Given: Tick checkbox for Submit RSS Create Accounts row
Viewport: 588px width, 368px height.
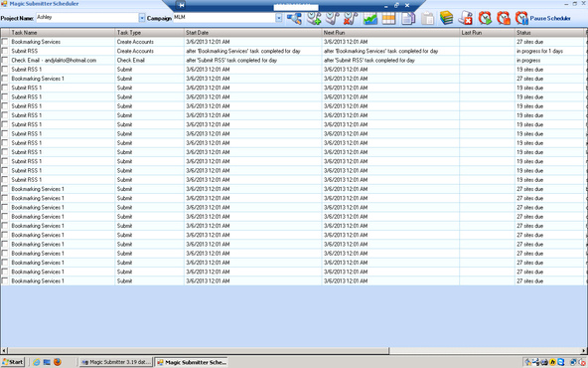Looking at the screenshot, I should pyautogui.click(x=5, y=51).
